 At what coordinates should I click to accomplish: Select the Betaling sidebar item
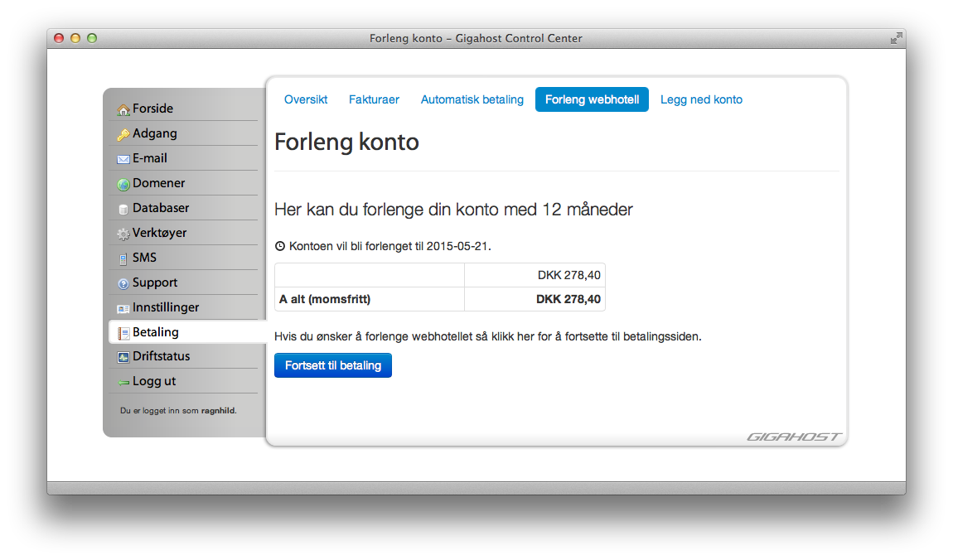click(187, 332)
